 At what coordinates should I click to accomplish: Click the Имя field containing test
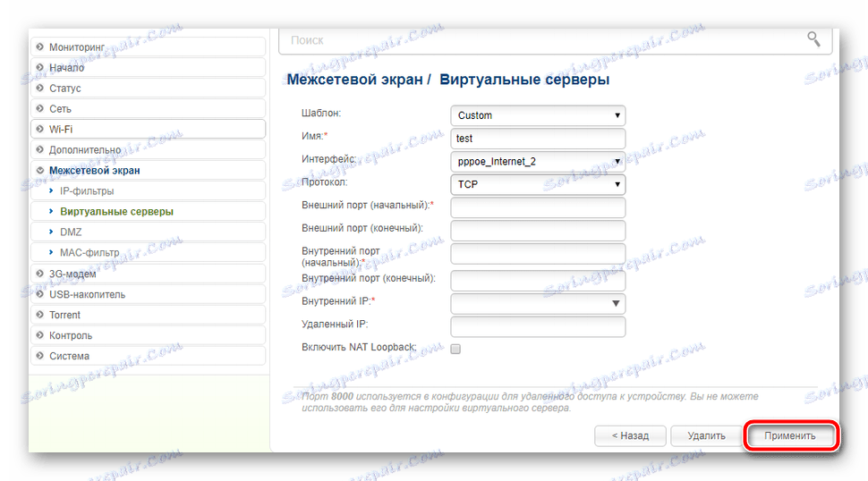[x=538, y=139]
